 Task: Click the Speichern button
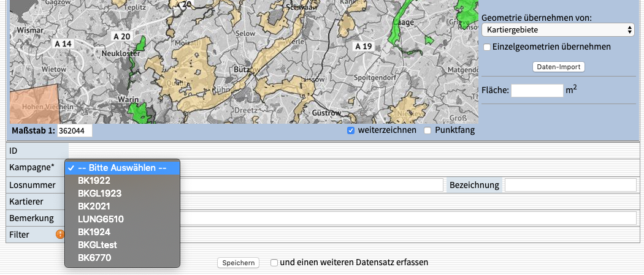[238, 263]
